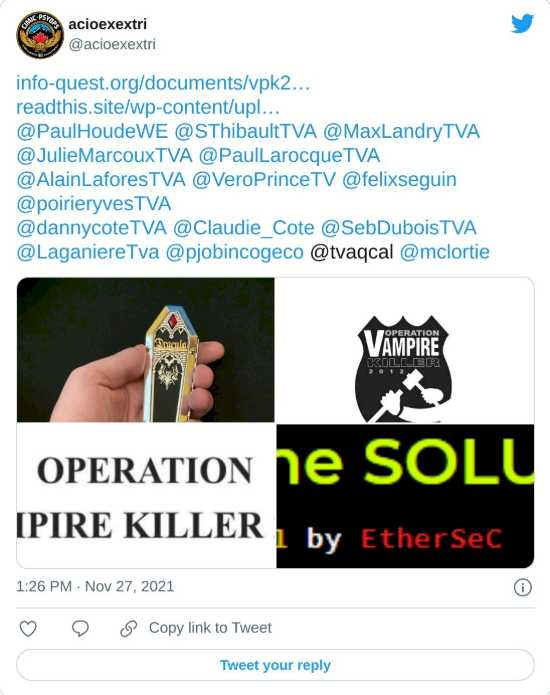Click the chain link icon
Image resolution: width=550 pixels, height=695 pixels.
pyautogui.click(x=129, y=629)
